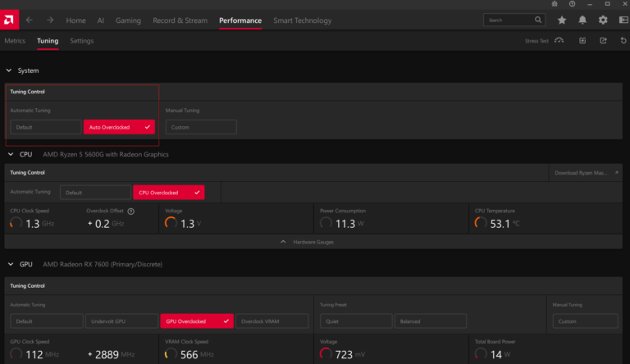Click the VRAM Clock Speed gauge

pos(171,354)
